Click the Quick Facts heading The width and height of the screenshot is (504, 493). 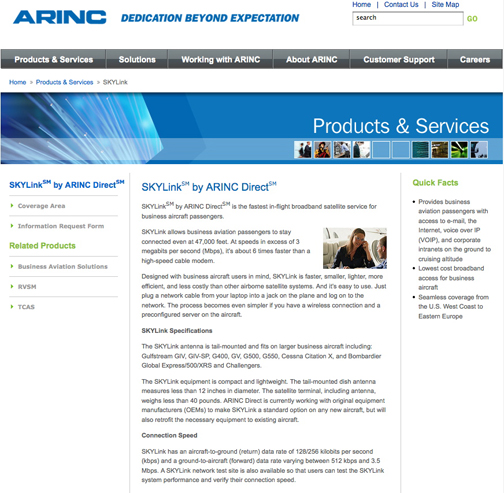click(x=435, y=183)
